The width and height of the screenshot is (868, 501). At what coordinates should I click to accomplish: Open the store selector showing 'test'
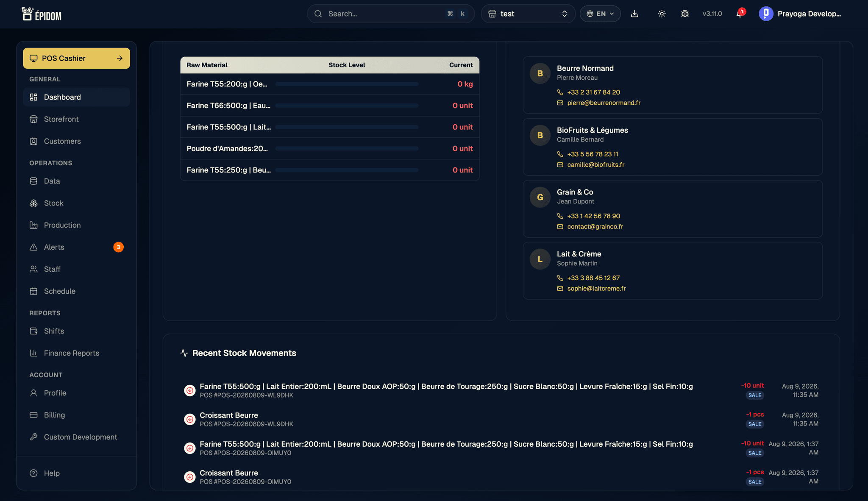click(528, 14)
